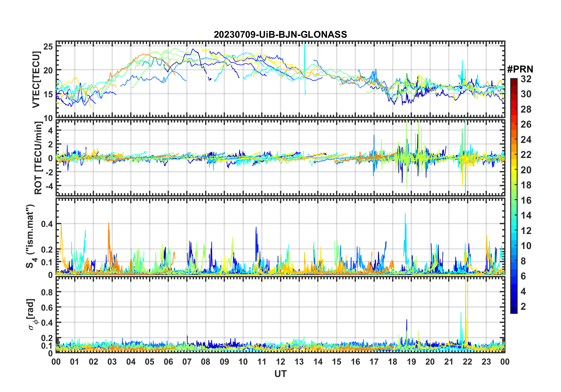The image size is (561, 392).
Task: Select the colorbar tick label 16
Action: coord(526,200)
